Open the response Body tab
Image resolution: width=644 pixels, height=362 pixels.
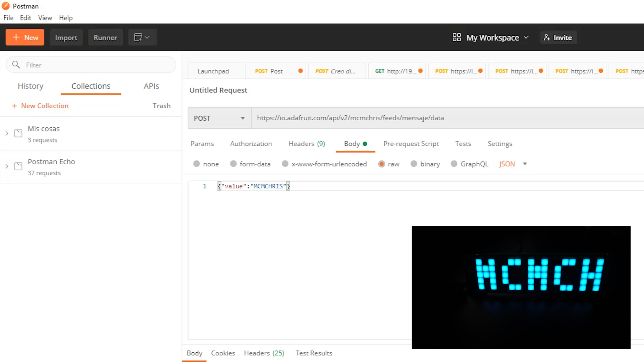(194, 353)
